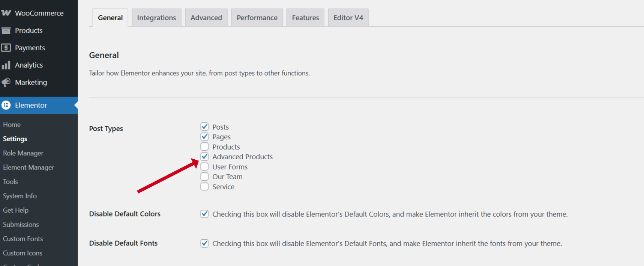This screenshot has height=266, width=644.
Task: Check the User Forms post type
Action: (204, 166)
